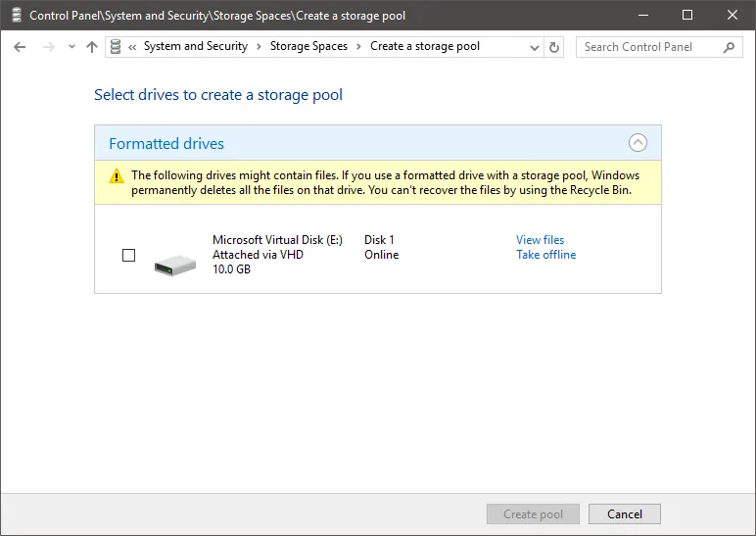
Task: Click the 10.0 GB size text
Action: tap(231, 269)
